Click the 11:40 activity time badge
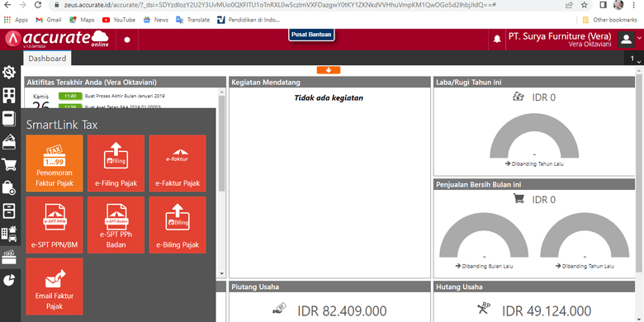The height and width of the screenshot is (322, 644). click(x=71, y=96)
